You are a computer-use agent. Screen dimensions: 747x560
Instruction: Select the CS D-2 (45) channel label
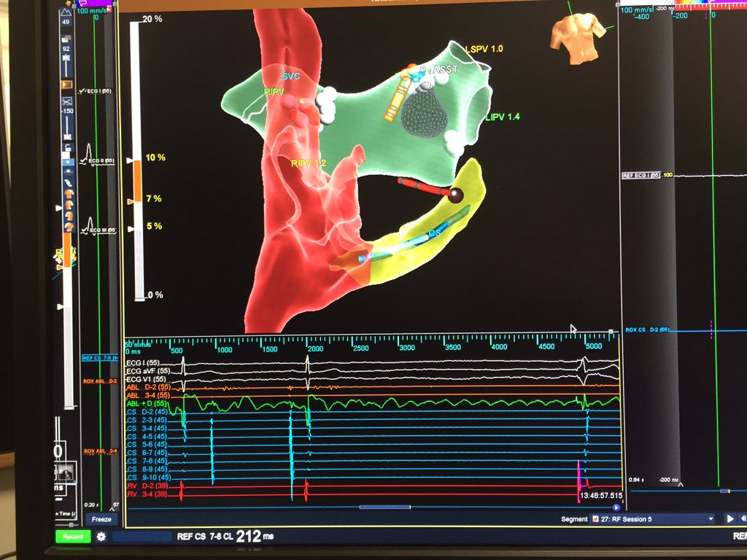click(147, 411)
